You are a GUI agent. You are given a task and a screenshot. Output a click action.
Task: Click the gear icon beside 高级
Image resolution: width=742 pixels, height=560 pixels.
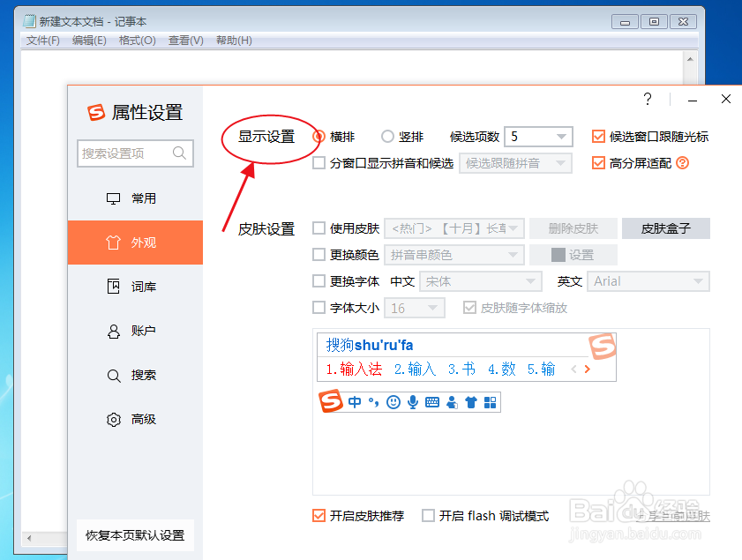pos(114,420)
